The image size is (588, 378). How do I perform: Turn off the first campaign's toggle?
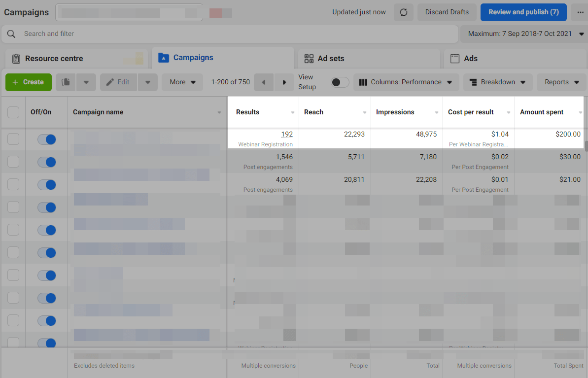click(47, 139)
